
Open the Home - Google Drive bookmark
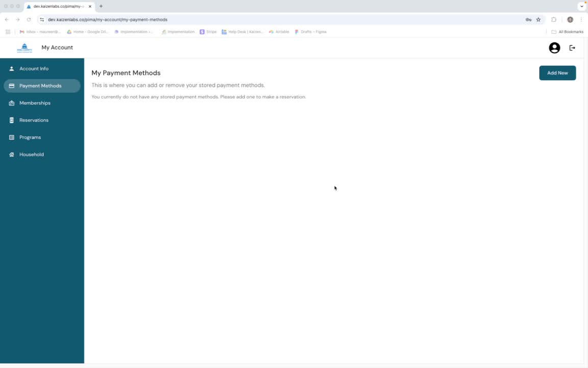pyautogui.click(x=87, y=32)
